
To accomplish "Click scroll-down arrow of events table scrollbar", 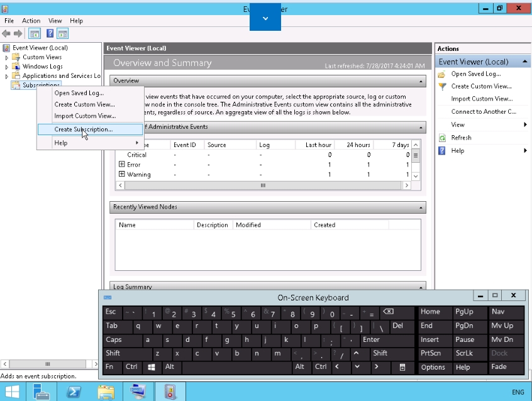I will (x=416, y=176).
